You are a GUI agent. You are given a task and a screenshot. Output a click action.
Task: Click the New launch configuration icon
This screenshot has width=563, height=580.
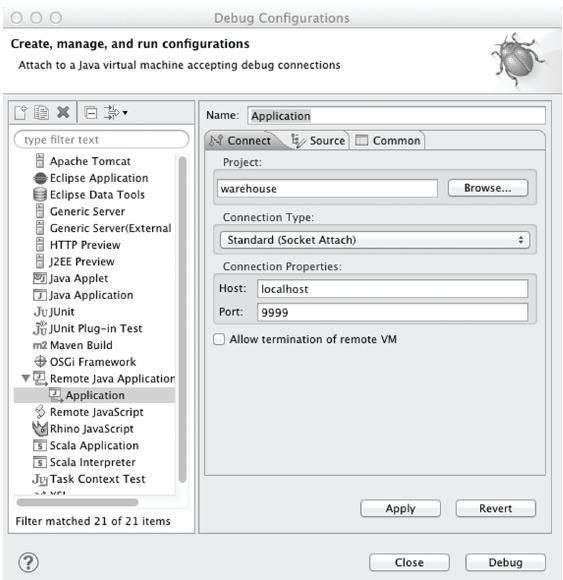[21, 112]
